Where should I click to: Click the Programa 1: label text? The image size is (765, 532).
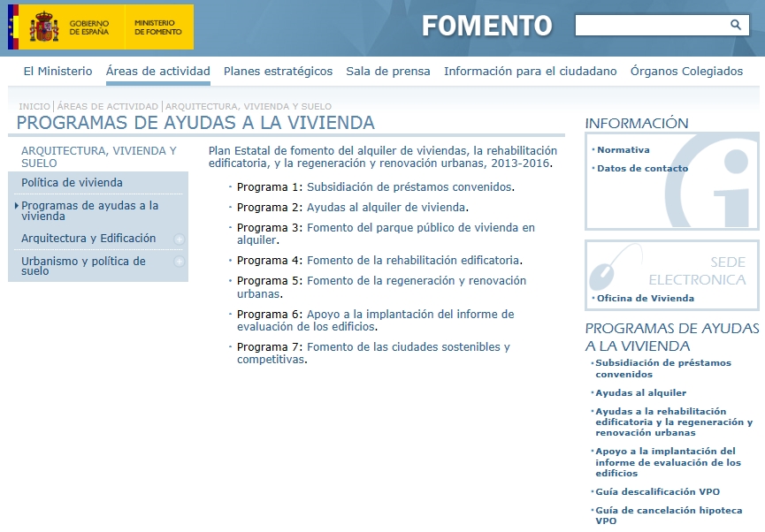point(271,187)
